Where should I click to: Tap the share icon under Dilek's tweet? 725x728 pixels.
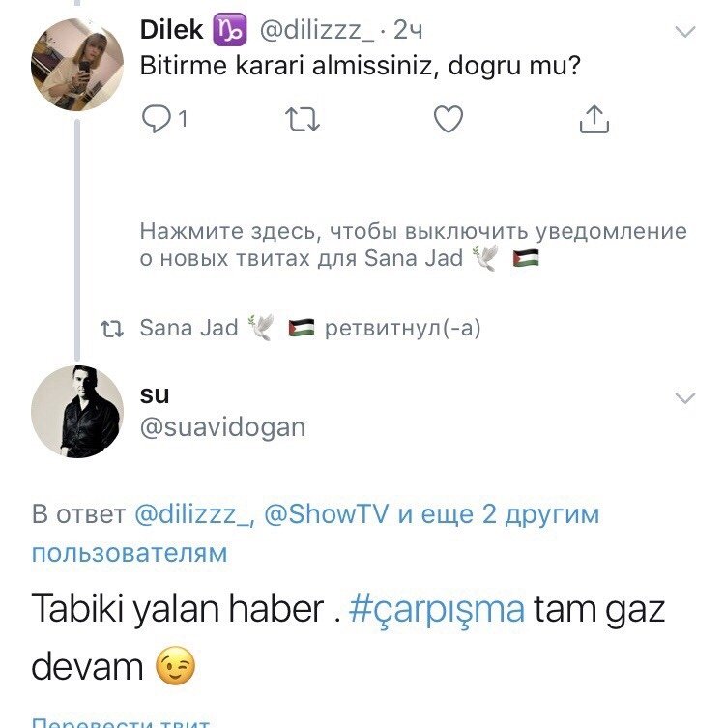(594, 119)
